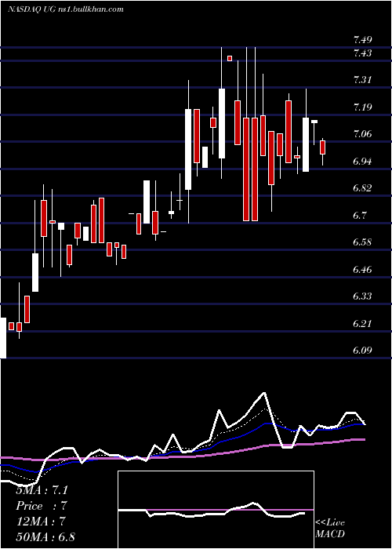Image resolution: width=392 pixels, height=549 pixels.
Task: Click the 12MA : 7 legend entry
Action: pyautogui.click(x=42, y=522)
